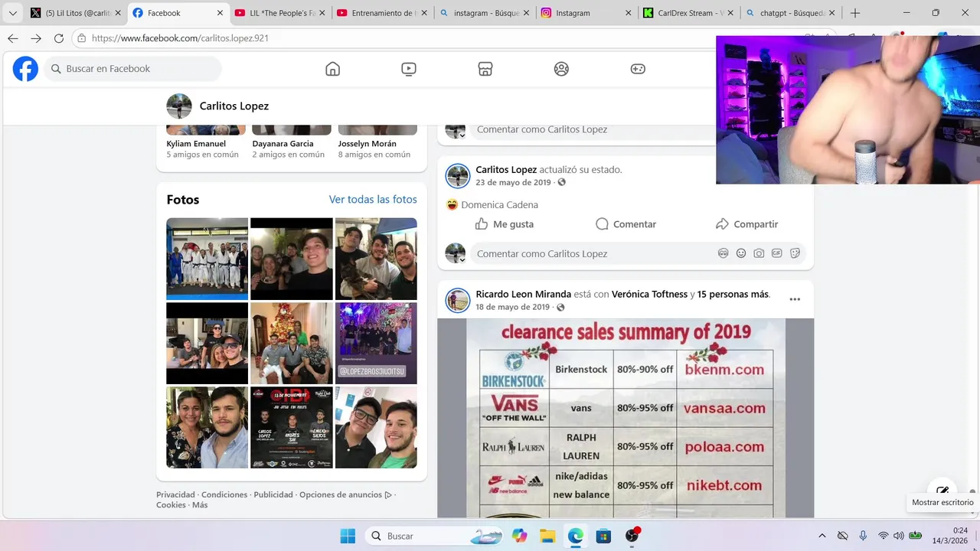Click Ver todas las fotos link
This screenshot has width=980, height=551.
point(373,200)
